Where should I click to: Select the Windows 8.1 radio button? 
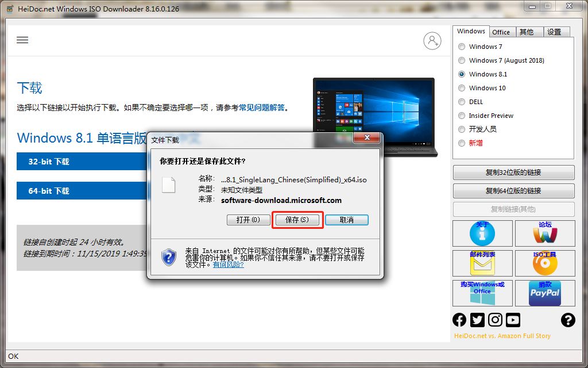[x=462, y=74]
